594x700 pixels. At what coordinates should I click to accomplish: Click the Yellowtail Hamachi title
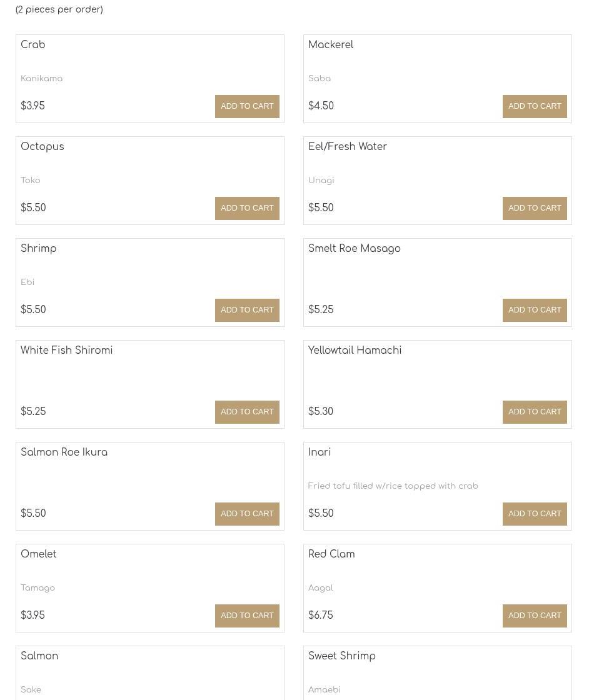coord(355,351)
